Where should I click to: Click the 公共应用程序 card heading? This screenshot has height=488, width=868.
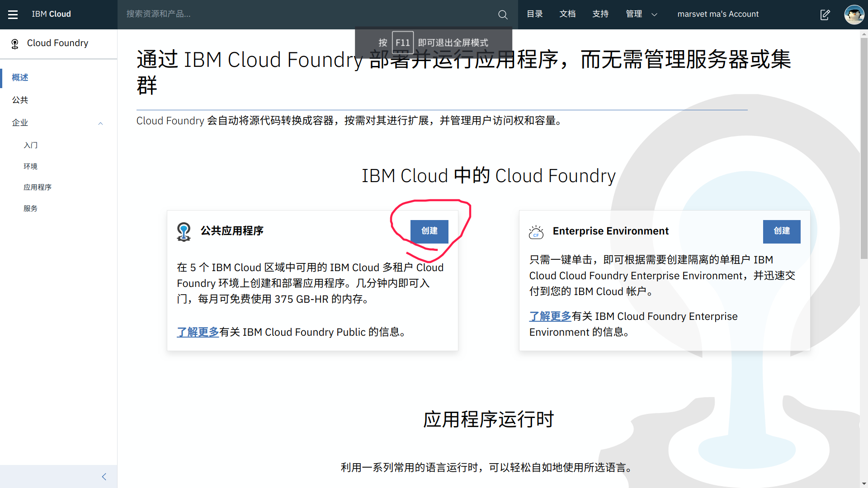pyautogui.click(x=232, y=231)
